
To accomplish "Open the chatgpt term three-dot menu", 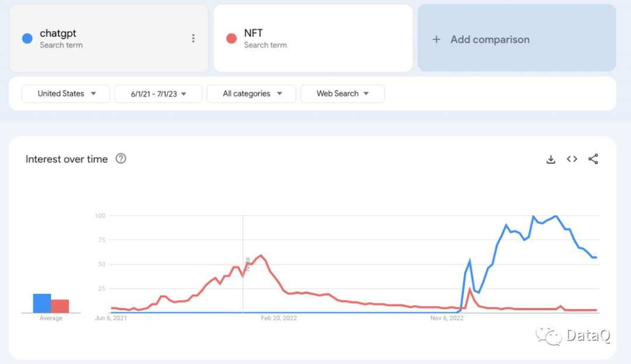I will [x=193, y=38].
